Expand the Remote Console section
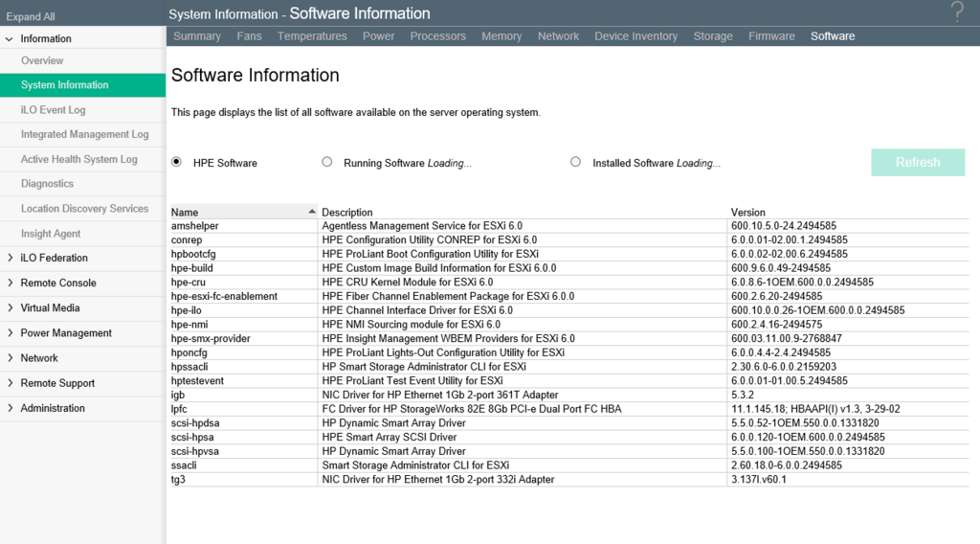Viewport: 980px width, 544px height. pos(10,283)
